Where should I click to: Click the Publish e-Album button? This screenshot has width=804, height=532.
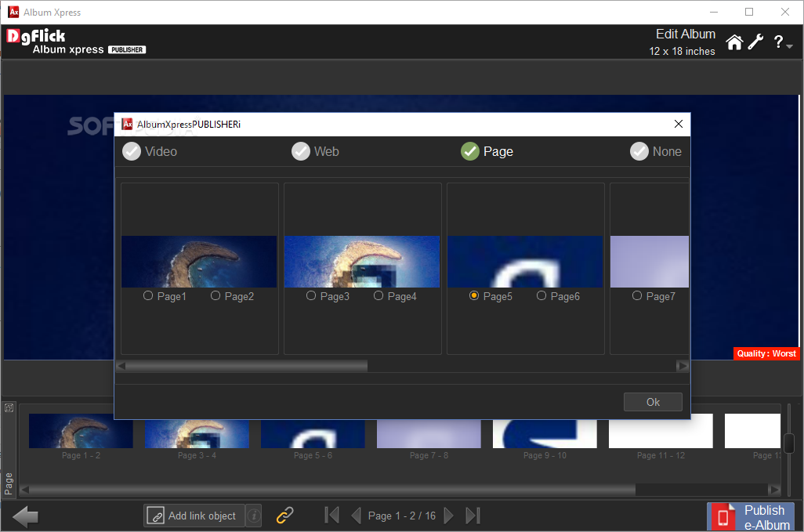(x=751, y=517)
